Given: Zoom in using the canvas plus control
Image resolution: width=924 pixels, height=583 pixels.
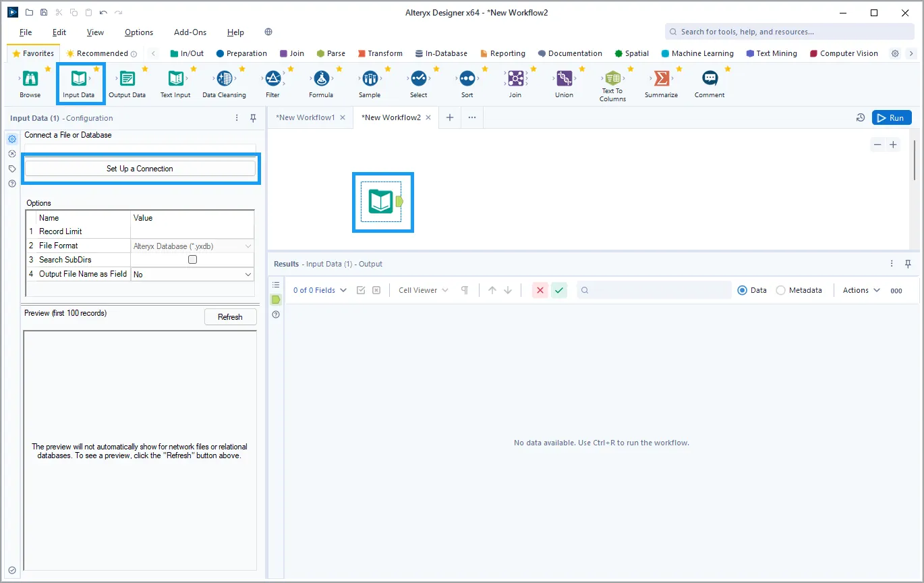Looking at the screenshot, I should [894, 144].
